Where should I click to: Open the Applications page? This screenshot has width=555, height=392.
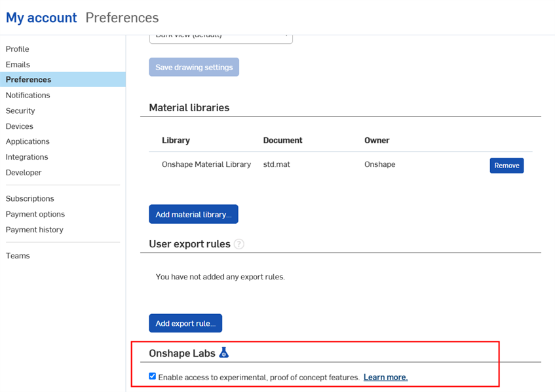click(x=28, y=141)
